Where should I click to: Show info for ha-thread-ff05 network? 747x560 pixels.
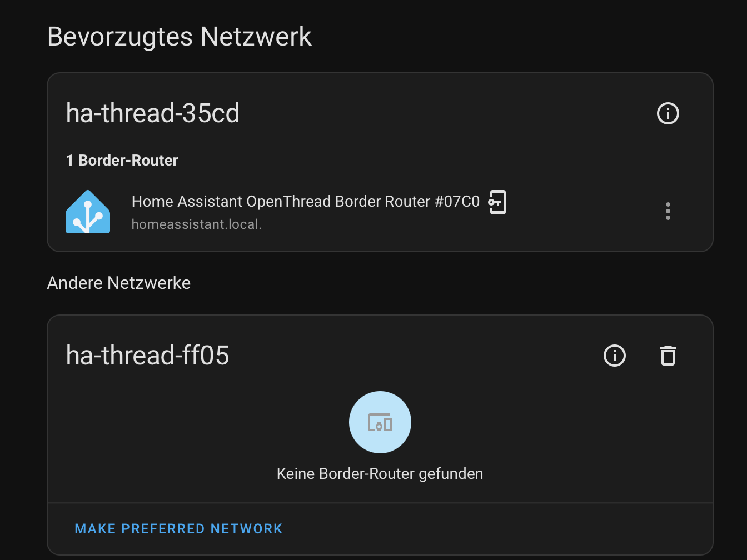tap(614, 356)
